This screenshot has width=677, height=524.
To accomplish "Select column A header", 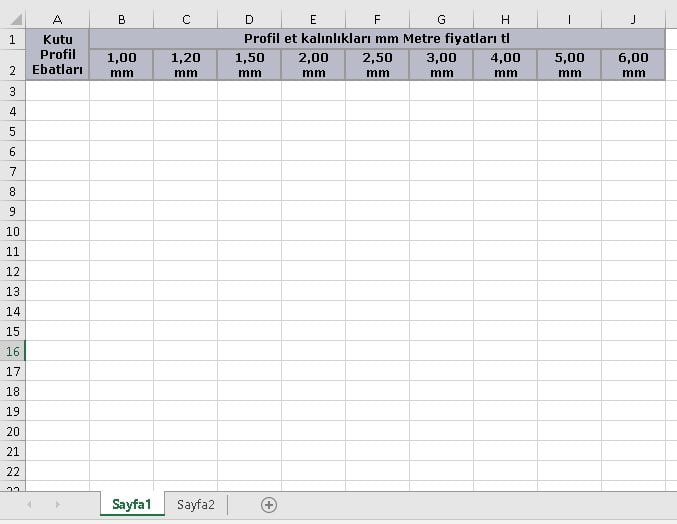I will [x=57, y=19].
